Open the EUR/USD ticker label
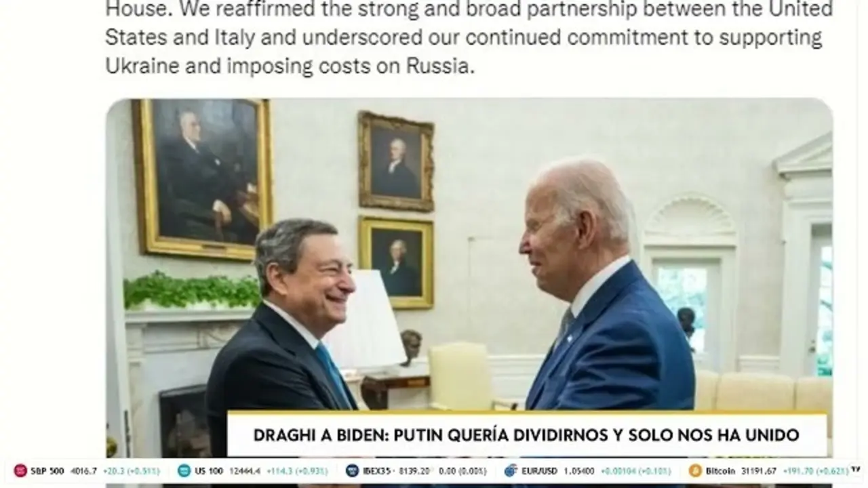Image resolution: width=868 pixels, height=488 pixels. tap(540, 470)
